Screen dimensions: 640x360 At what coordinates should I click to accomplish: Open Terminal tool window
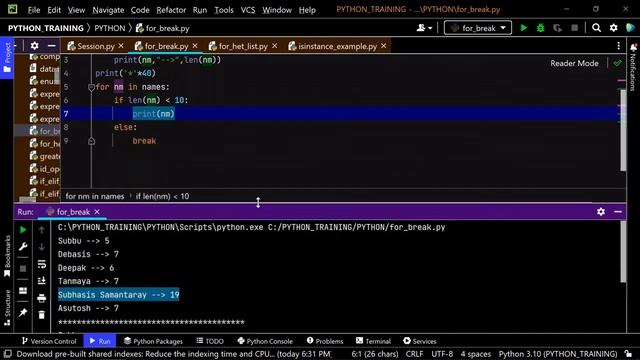click(x=373, y=341)
